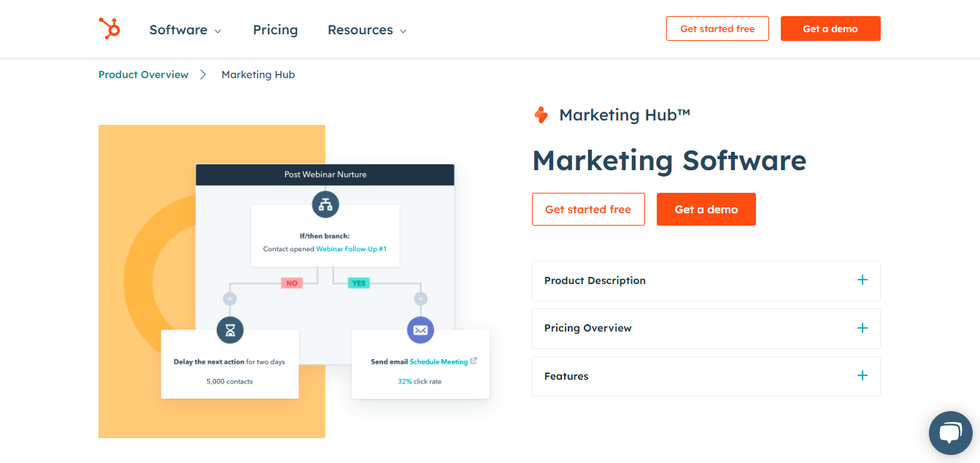Click Get a demo below Marketing Software
The image size is (980, 463).
coord(706,209)
